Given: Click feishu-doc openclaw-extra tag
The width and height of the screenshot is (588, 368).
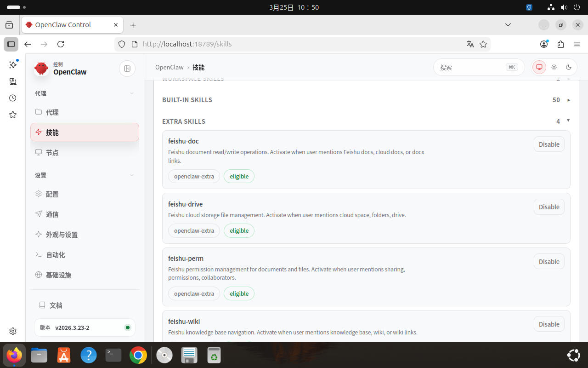Looking at the screenshot, I should click(194, 176).
